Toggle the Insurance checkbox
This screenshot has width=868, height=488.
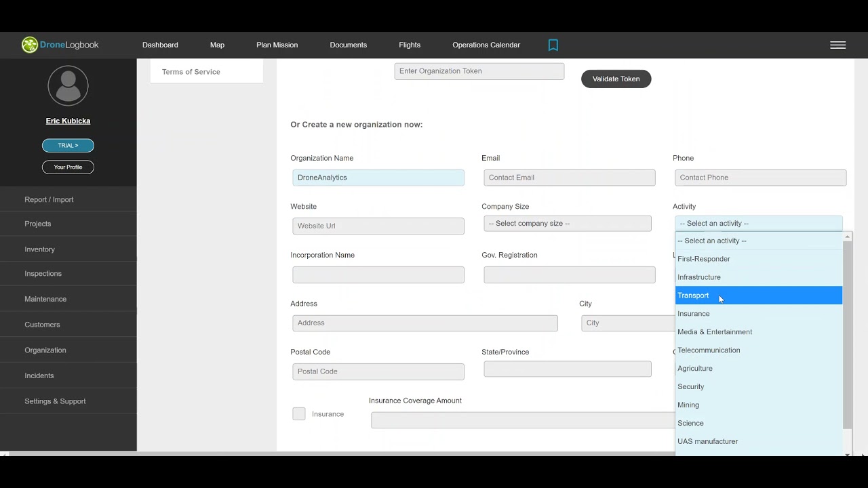299,414
